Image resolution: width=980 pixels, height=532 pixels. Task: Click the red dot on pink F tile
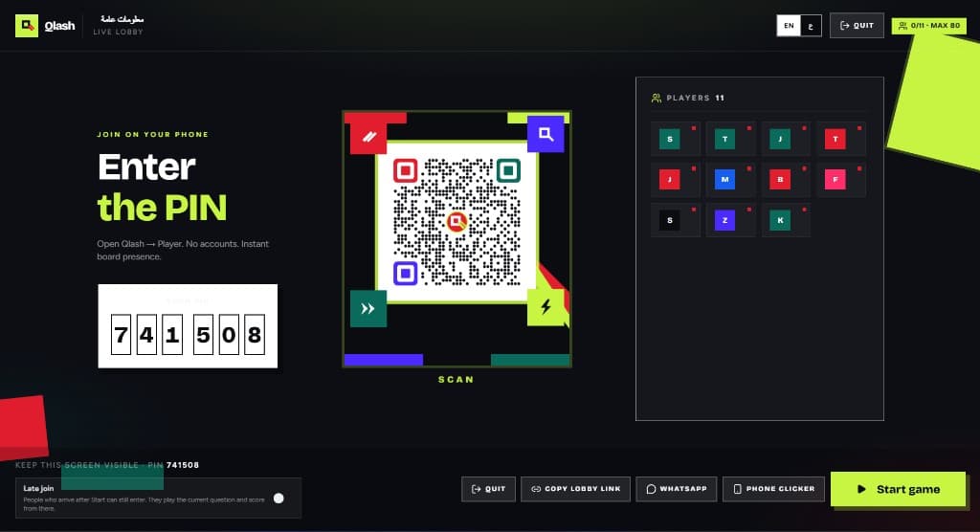click(859, 168)
